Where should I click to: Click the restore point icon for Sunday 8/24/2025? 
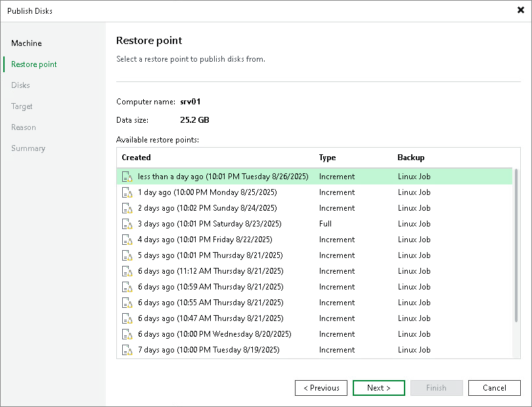coord(127,208)
